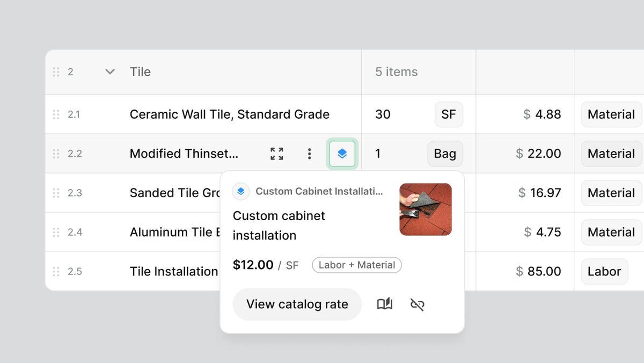
Task: Click the Custom Cabinet Installation catalog link
Action: tap(319, 191)
